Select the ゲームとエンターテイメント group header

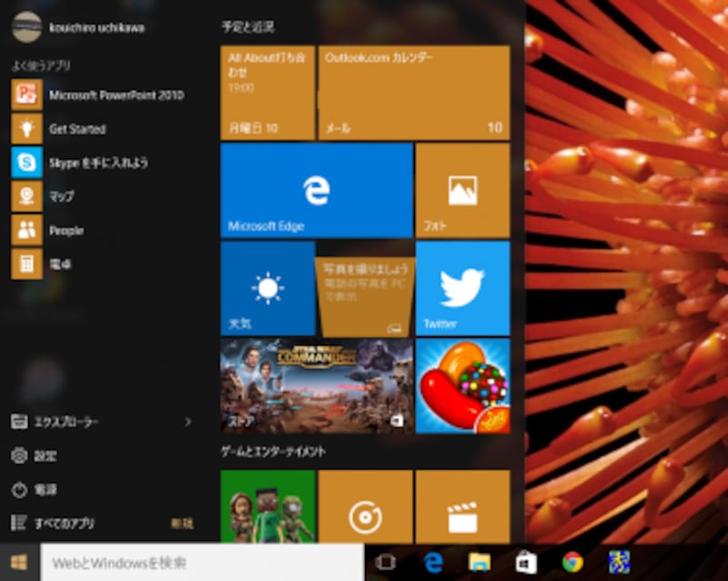click(x=273, y=452)
